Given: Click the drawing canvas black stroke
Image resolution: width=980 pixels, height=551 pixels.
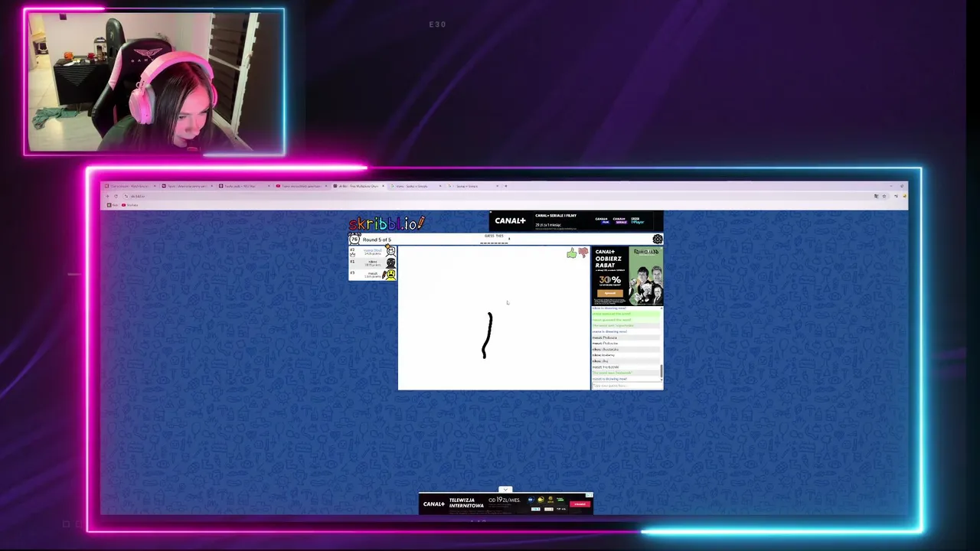Looking at the screenshot, I should [487, 335].
